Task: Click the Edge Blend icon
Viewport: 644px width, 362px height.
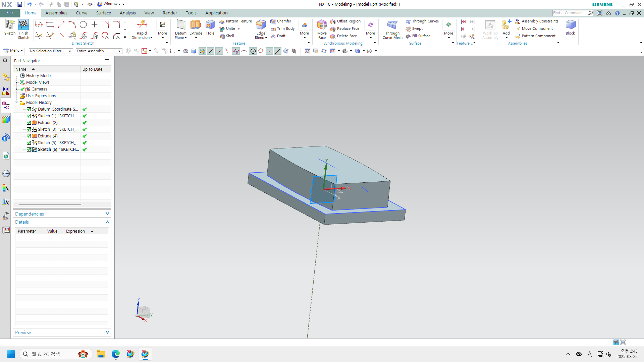Action: click(261, 25)
